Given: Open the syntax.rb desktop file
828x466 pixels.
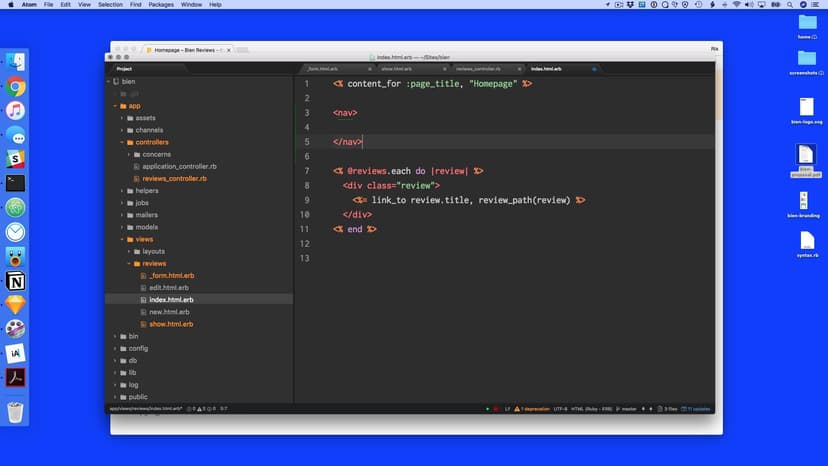Looking at the screenshot, I should 806,241.
